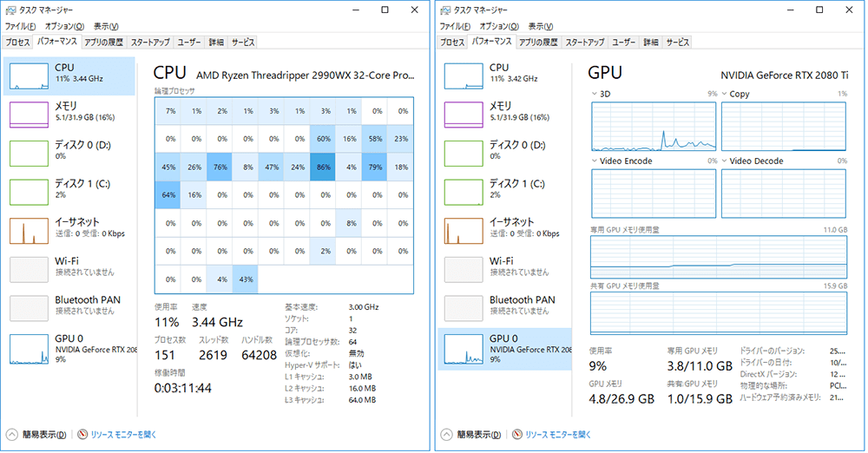Open オプション menu in left window

(x=59, y=26)
